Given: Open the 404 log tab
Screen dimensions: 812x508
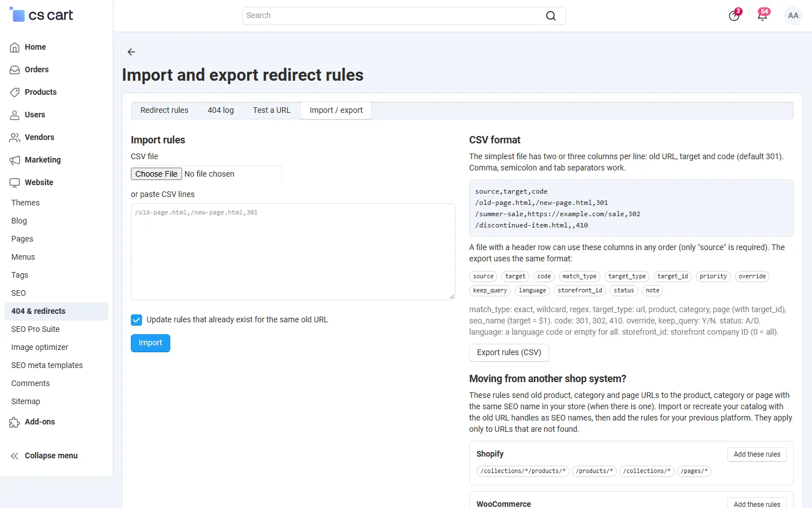Looking at the screenshot, I should coord(220,111).
